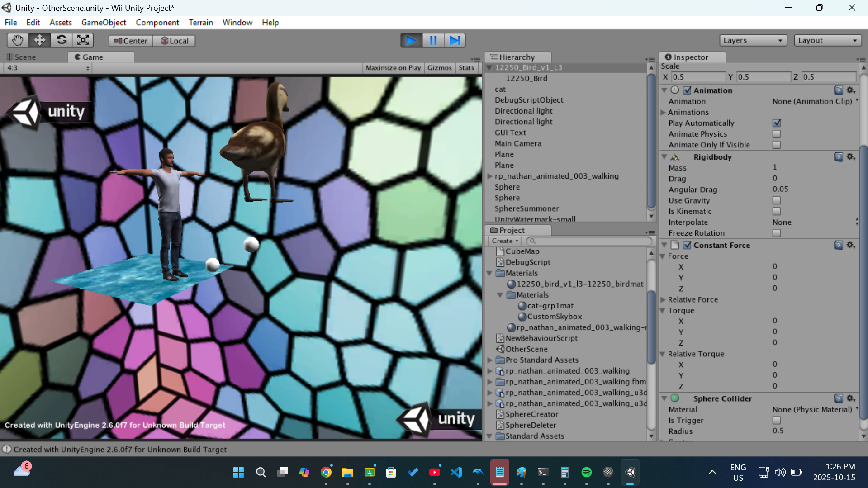Screen dimensions: 868x488
Task: Open the Interpolate dropdown
Action: (815, 222)
